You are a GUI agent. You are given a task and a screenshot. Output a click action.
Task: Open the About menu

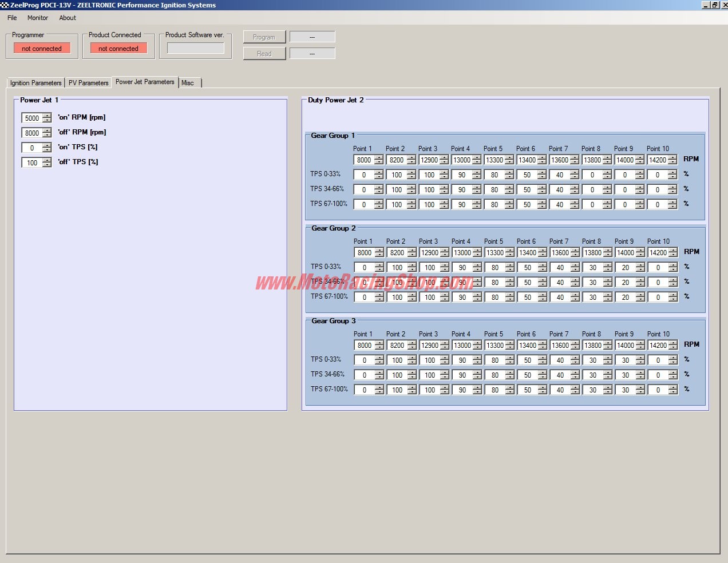pos(68,18)
